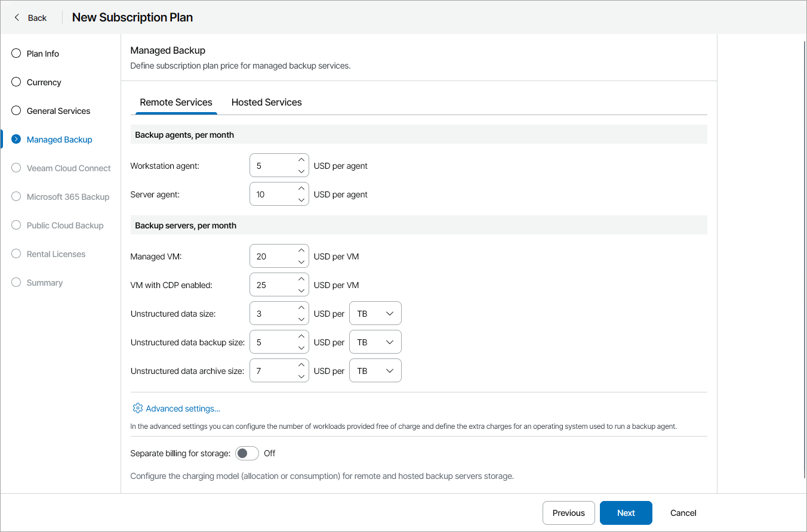Click the Next button
This screenshot has width=807, height=532.
626,513
